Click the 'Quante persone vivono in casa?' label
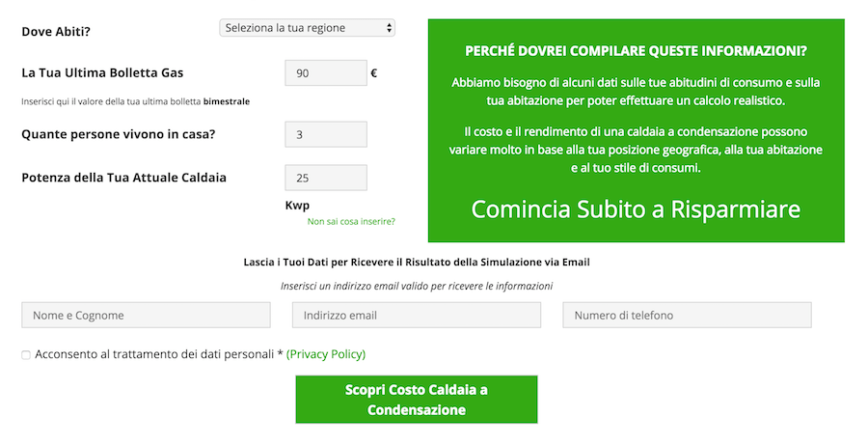This screenshot has height=445, width=868. 119,134
